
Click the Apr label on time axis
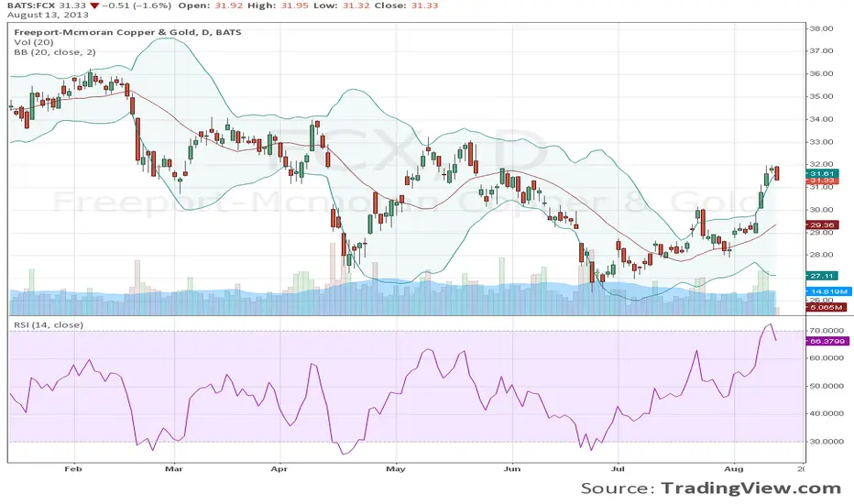click(x=279, y=468)
